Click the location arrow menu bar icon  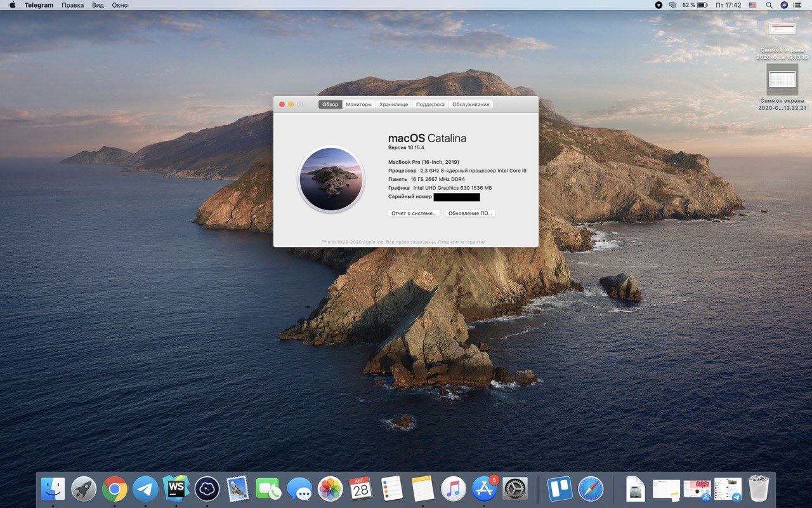pos(658,5)
